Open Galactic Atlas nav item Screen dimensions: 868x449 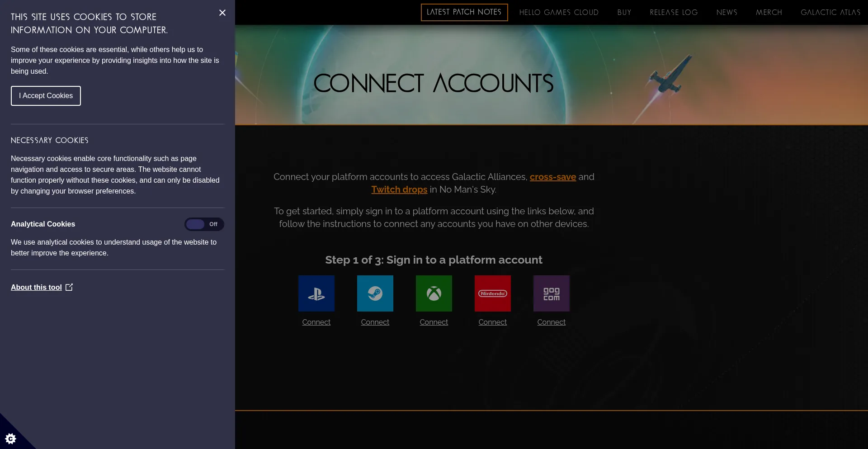pos(830,12)
